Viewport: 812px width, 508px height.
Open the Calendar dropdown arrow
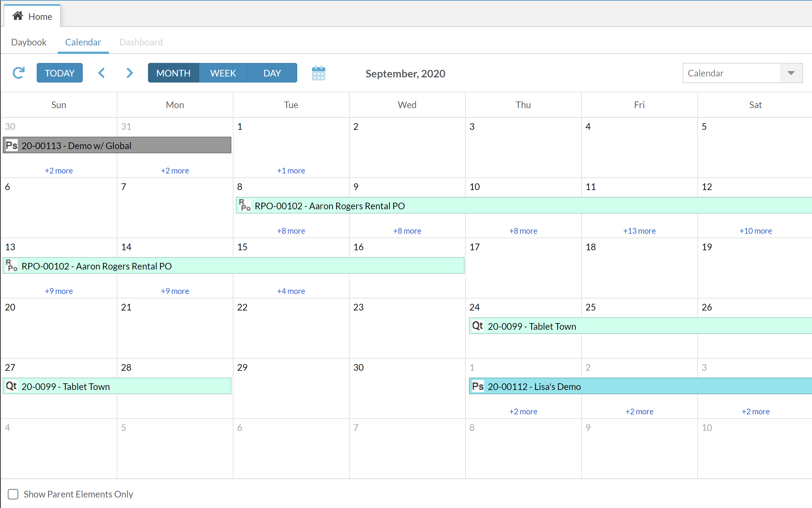click(x=791, y=73)
